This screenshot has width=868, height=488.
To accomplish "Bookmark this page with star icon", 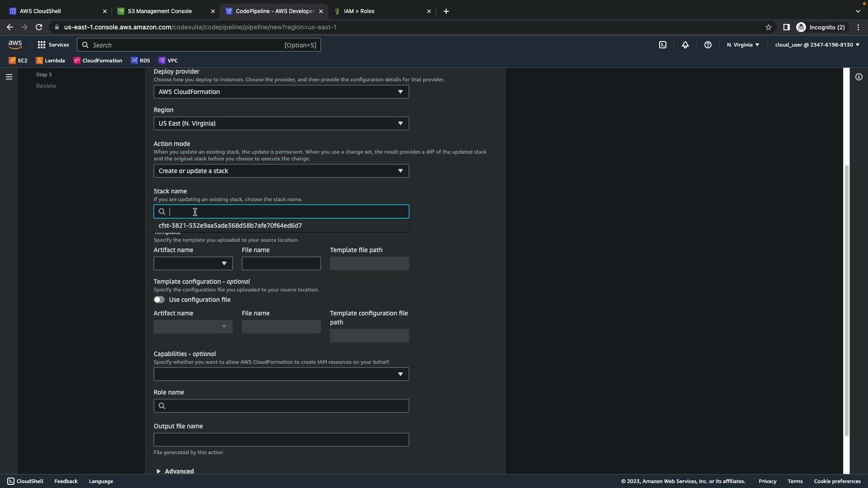I will (769, 27).
